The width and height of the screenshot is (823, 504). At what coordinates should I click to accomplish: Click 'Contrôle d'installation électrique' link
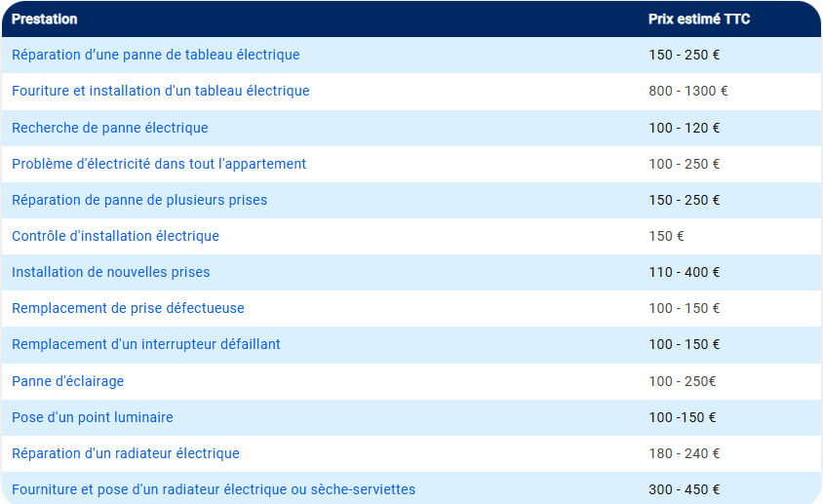(x=115, y=236)
